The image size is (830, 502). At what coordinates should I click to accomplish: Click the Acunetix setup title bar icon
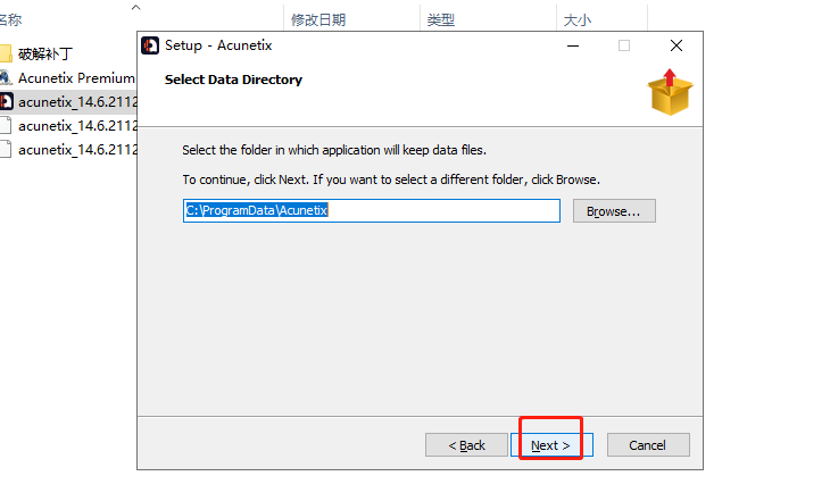click(x=150, y=46)
